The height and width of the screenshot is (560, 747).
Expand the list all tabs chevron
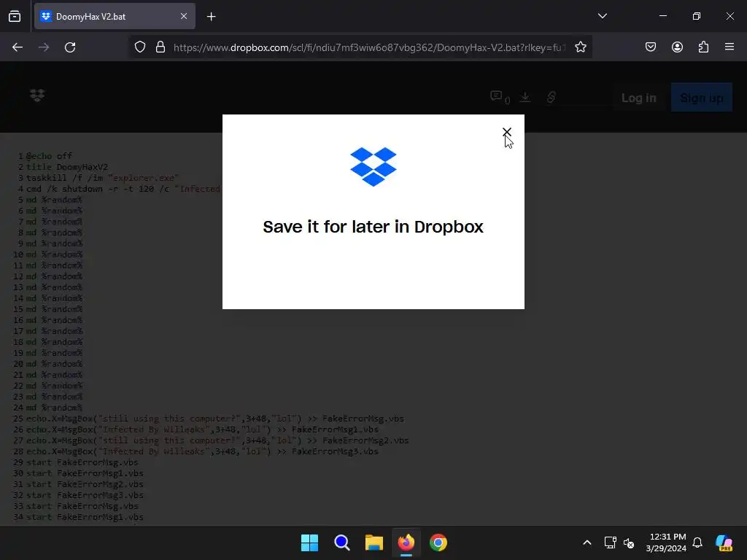click(x=602, y=16)
